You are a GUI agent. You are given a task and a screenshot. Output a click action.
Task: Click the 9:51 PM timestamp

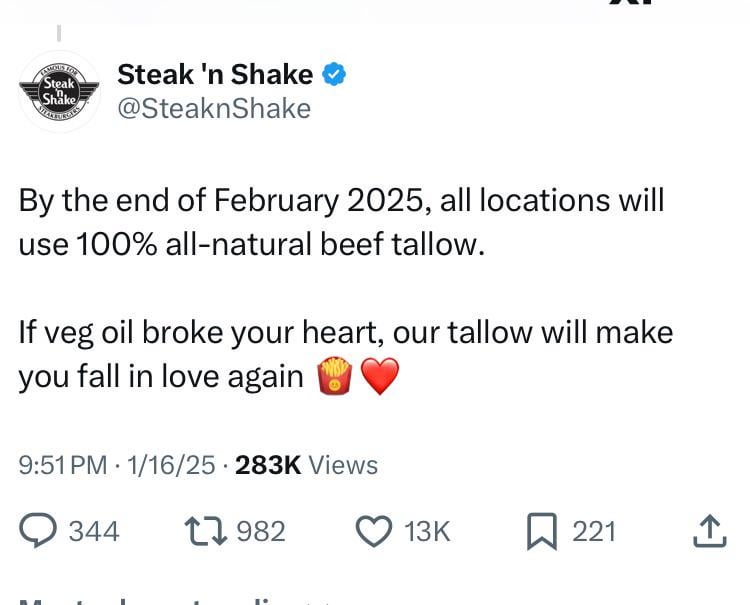point(63,465)
